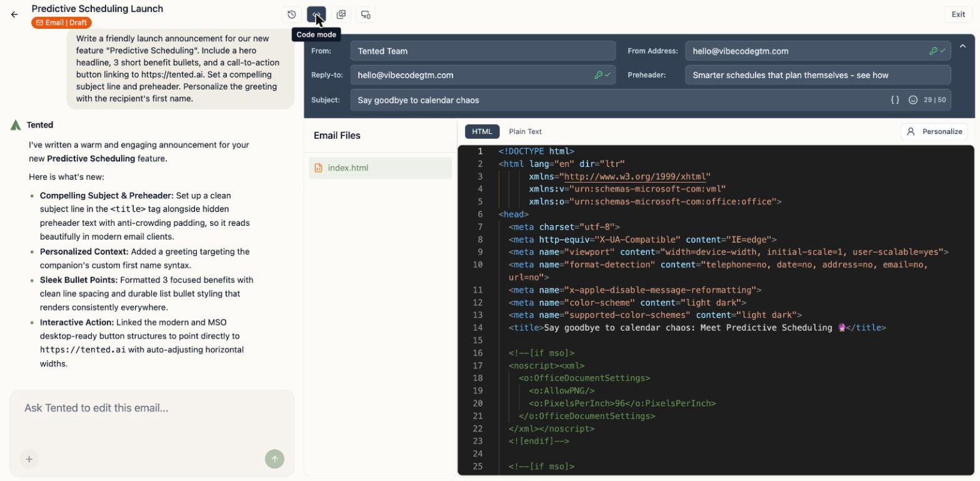Click the o:PixelsPerInch code line

tap(622, 403)
